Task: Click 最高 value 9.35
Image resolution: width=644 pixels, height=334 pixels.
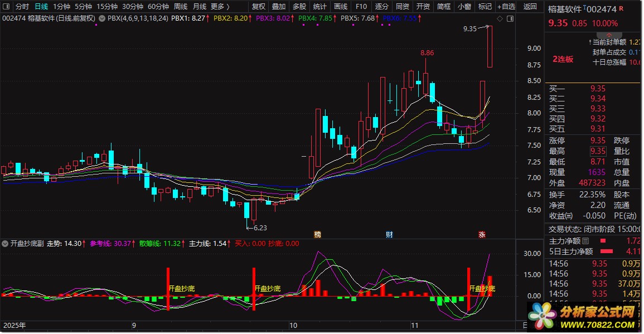Action: pos(598,151)
